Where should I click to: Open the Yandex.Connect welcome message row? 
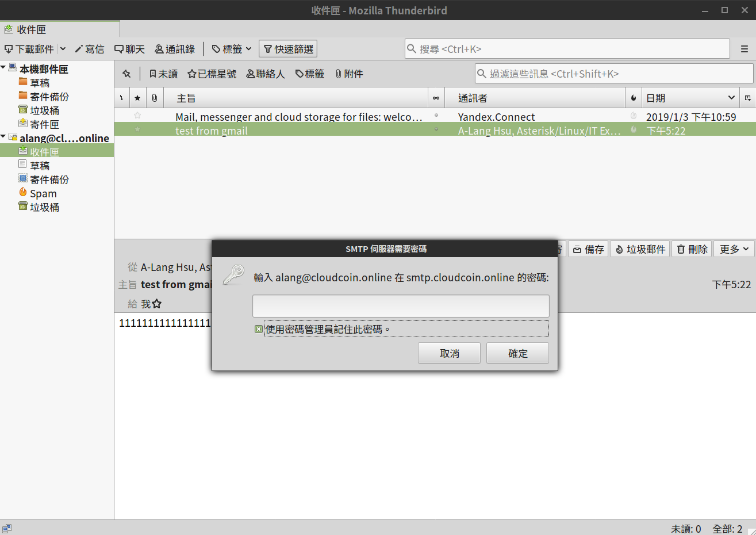(x=435, y=116)
